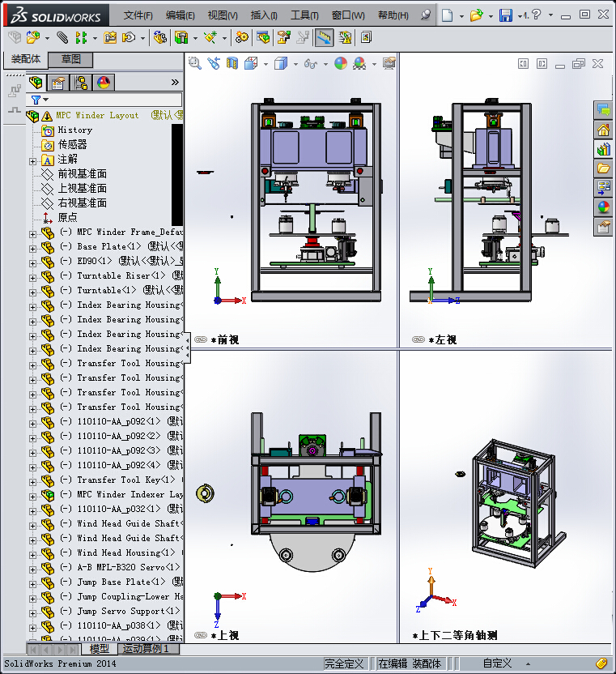The height and width of the screenshot is (674, 616).
Task: Click the Hide/Show Items glasses icon
Action: 310,64
